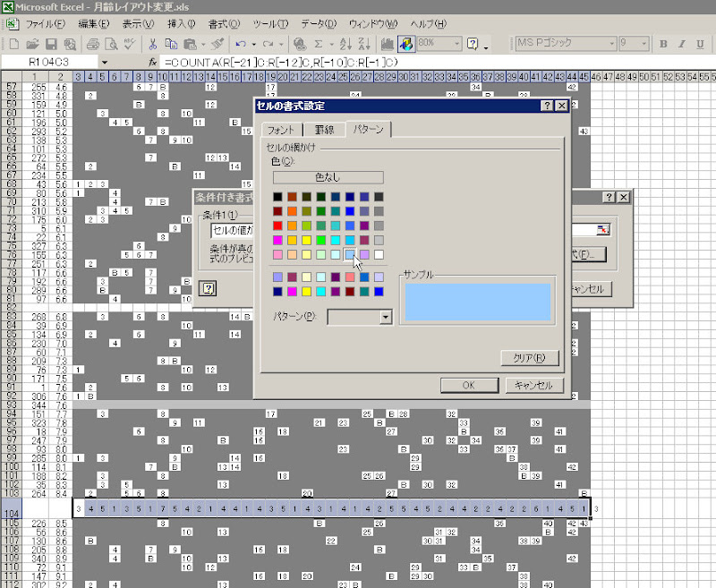Click the Redo arrow icon

tap(268, 44)
